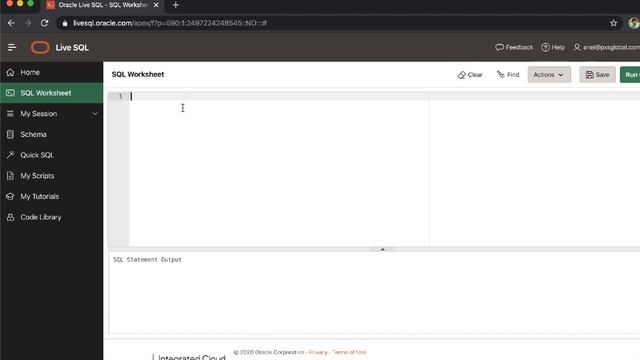Open My Scripts in sidebar
The image size is (640, 360).
tap(51, 176)
